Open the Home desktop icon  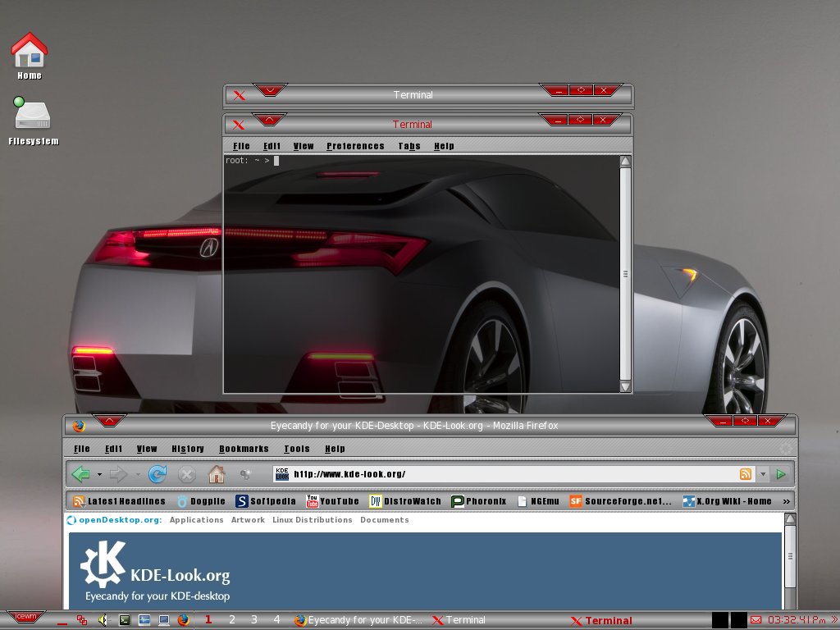coord(30,56)
